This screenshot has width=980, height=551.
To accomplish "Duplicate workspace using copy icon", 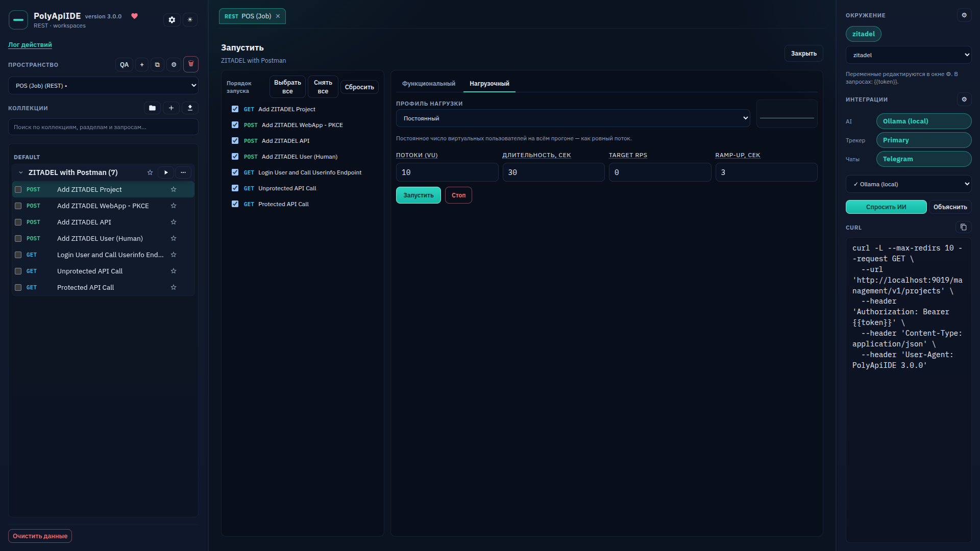I will [157, 65].
